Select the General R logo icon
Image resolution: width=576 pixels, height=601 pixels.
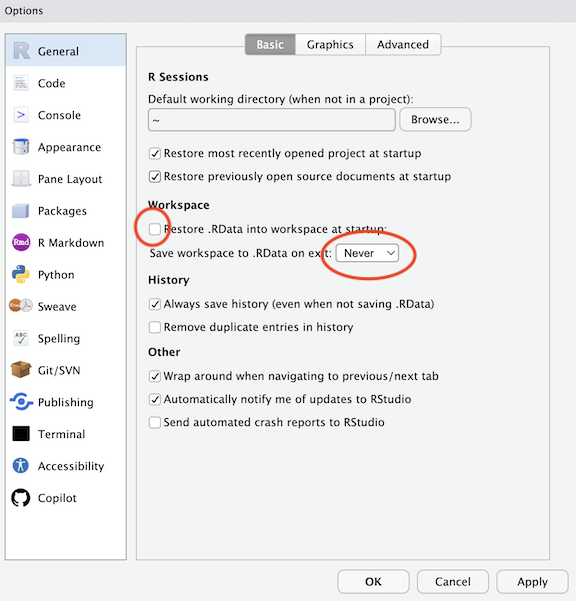(x=21, y=51)
